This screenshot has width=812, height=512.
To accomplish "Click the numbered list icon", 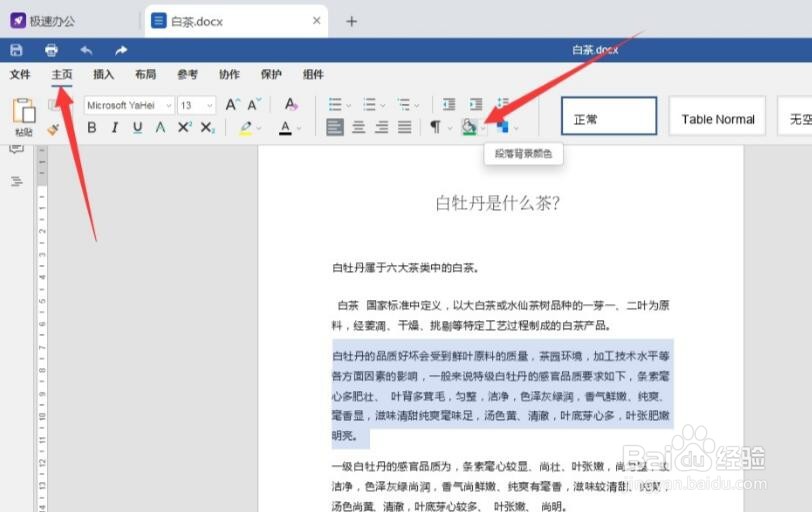I will tap(369, 105).
